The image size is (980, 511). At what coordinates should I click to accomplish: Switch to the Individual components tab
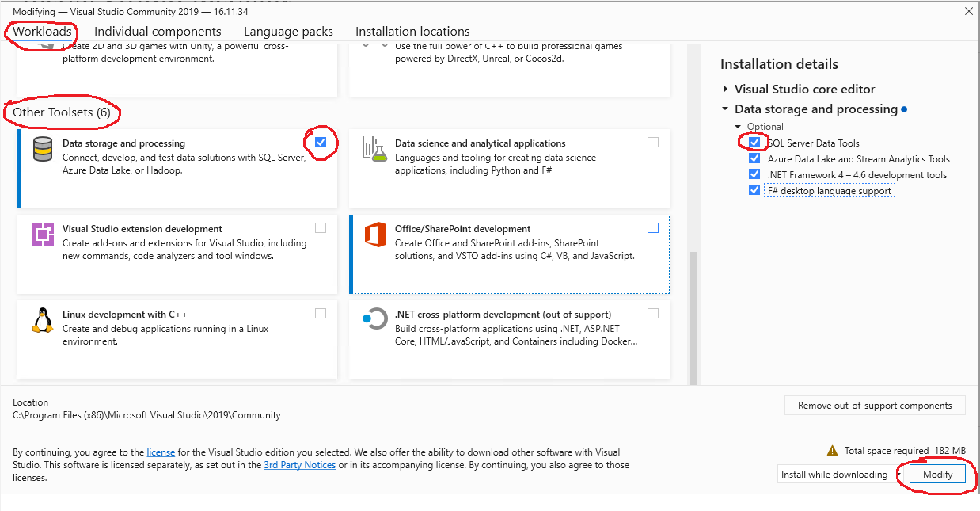(x=158, y=32)
